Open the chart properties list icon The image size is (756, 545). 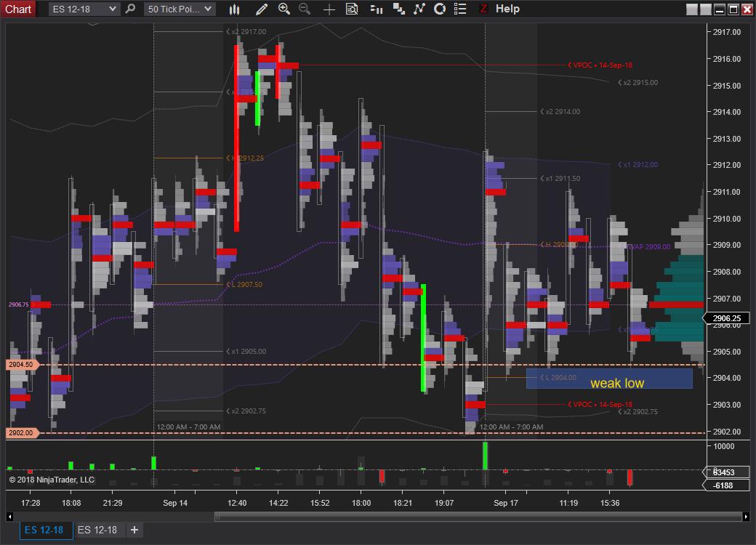coord(460,9)
